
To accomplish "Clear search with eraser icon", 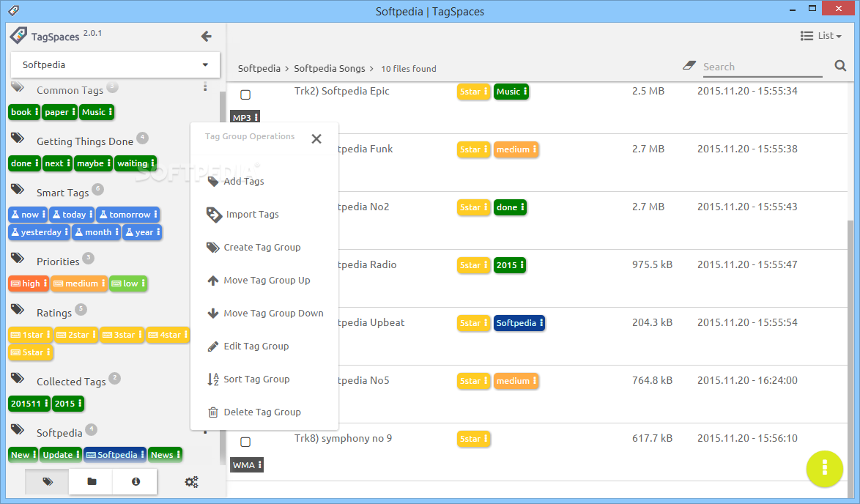I will [x=689, y=65].
